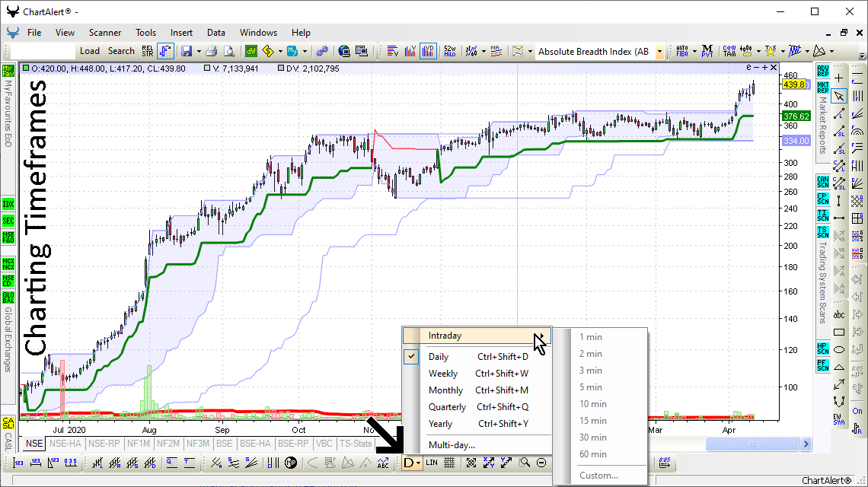Click the IDX index list icon
This screenshot has width=868, height=487.
(x=8, y=204)
